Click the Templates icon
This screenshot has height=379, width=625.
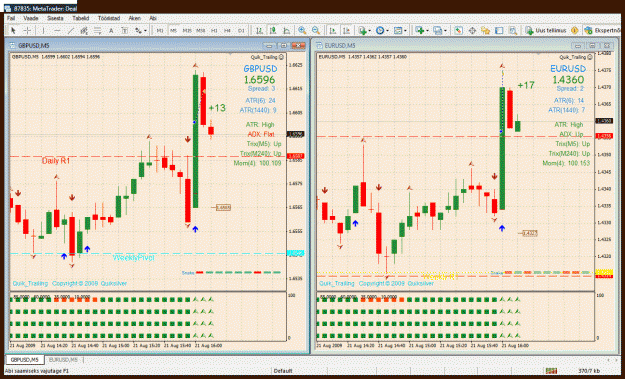398,31
